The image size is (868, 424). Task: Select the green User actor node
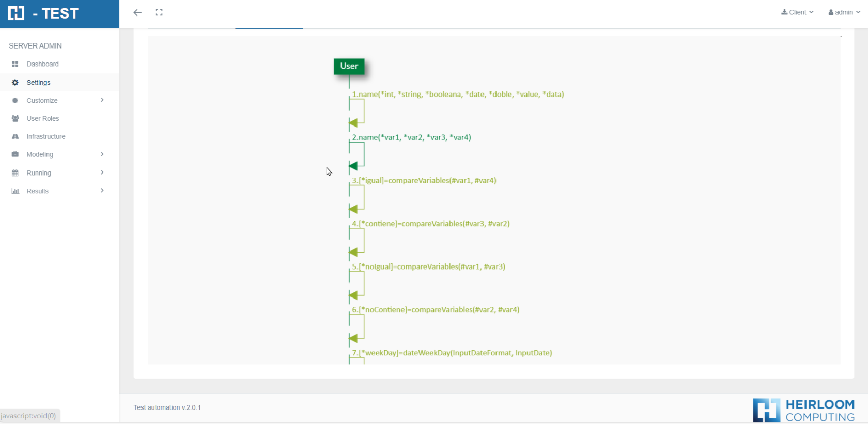click(x=349, y=66)
